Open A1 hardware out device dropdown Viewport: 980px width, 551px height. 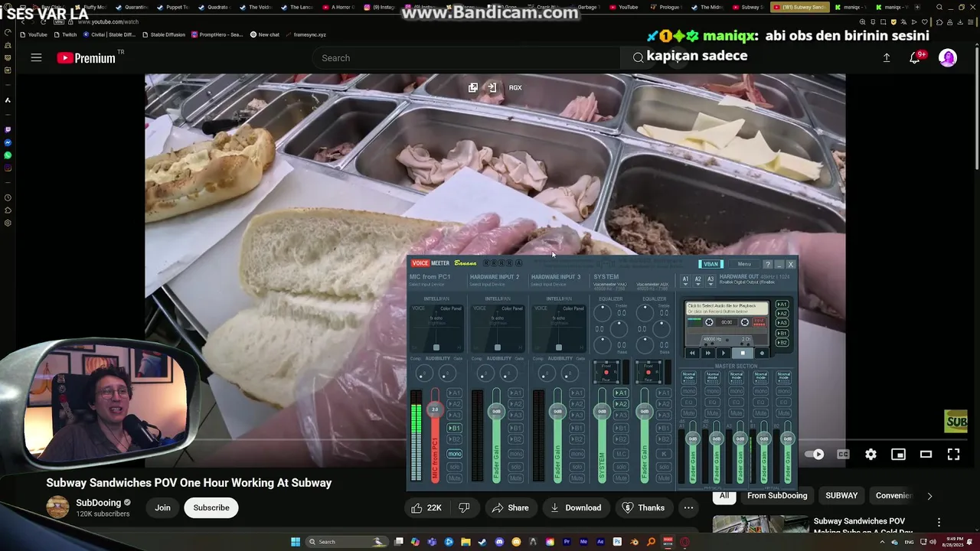point(686,281)
